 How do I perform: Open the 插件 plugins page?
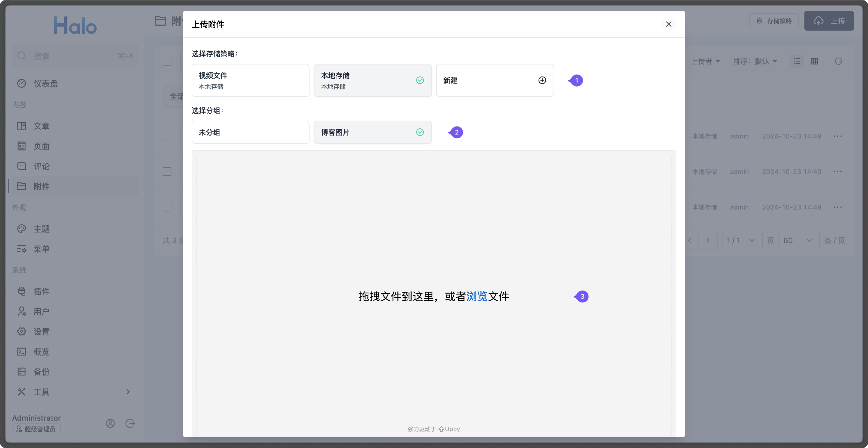[42, 291]
